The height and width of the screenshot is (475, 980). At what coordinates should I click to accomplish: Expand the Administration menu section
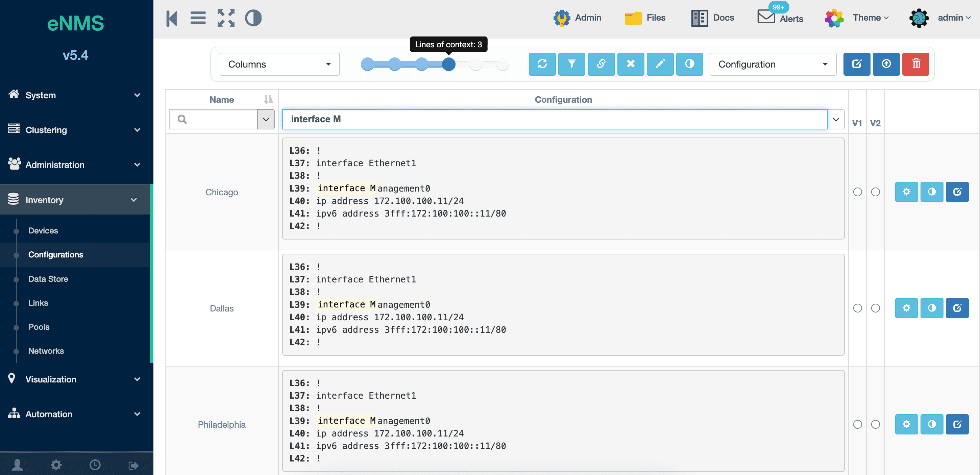click(75, 165)
